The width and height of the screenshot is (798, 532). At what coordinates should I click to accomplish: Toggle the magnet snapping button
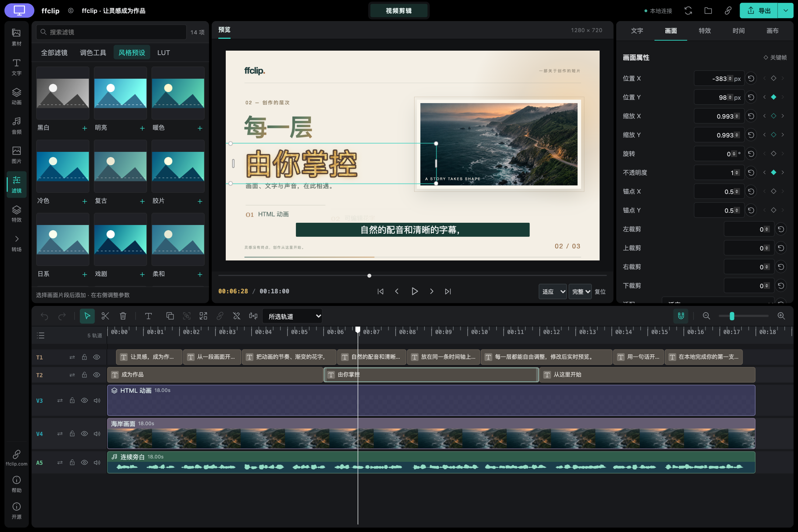pyautogui.click(x=681, y=316)
